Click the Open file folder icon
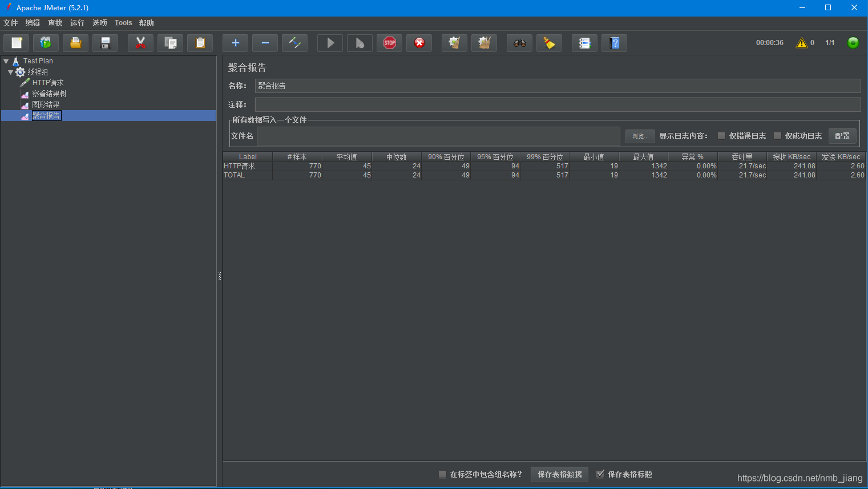 click(x=75, y=43)
